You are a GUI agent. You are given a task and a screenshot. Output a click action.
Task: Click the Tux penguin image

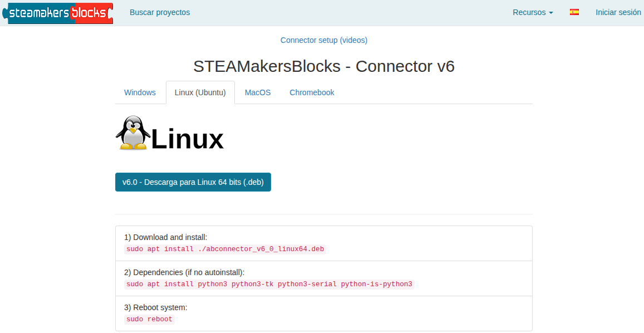(x=132, y=134)
